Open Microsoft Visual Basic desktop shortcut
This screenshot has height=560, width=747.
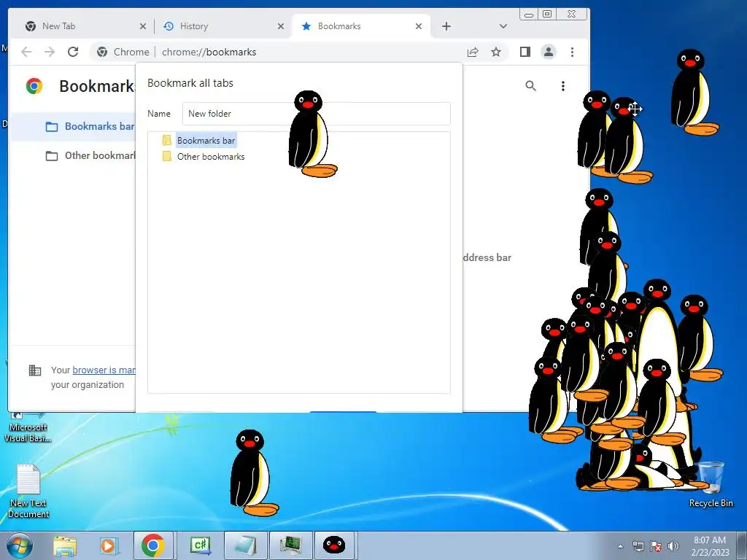[x=28, y=426]
